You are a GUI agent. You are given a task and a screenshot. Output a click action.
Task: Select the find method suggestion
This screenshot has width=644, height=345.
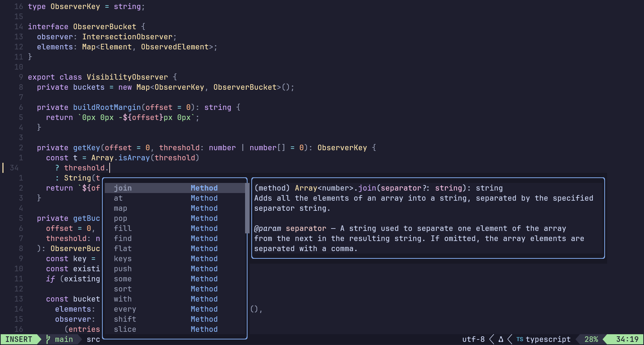pyautogui.click(x=123, y=239)
